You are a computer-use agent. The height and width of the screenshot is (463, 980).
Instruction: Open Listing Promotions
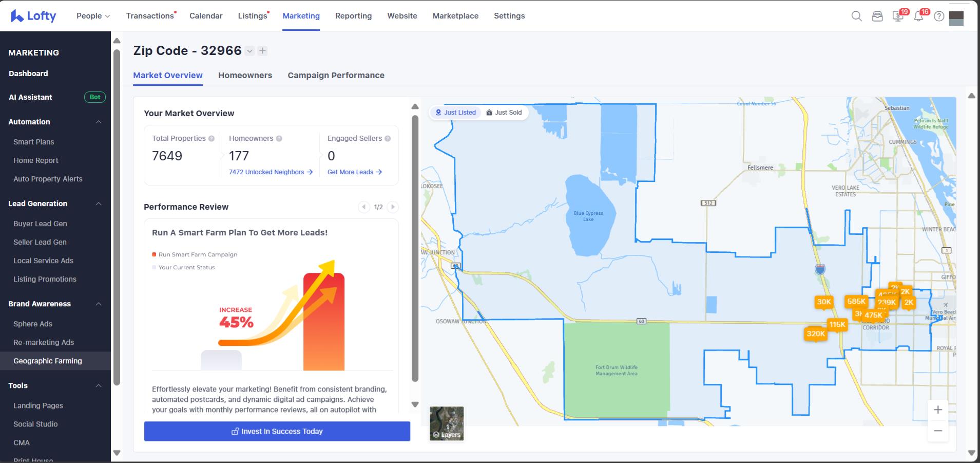tap(45, 279)
